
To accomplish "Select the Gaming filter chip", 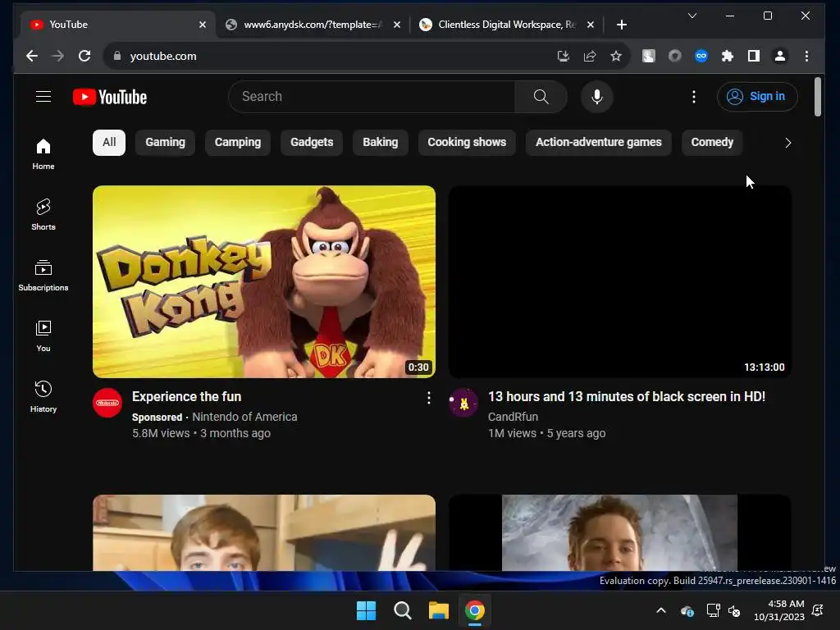I will 165,143.
